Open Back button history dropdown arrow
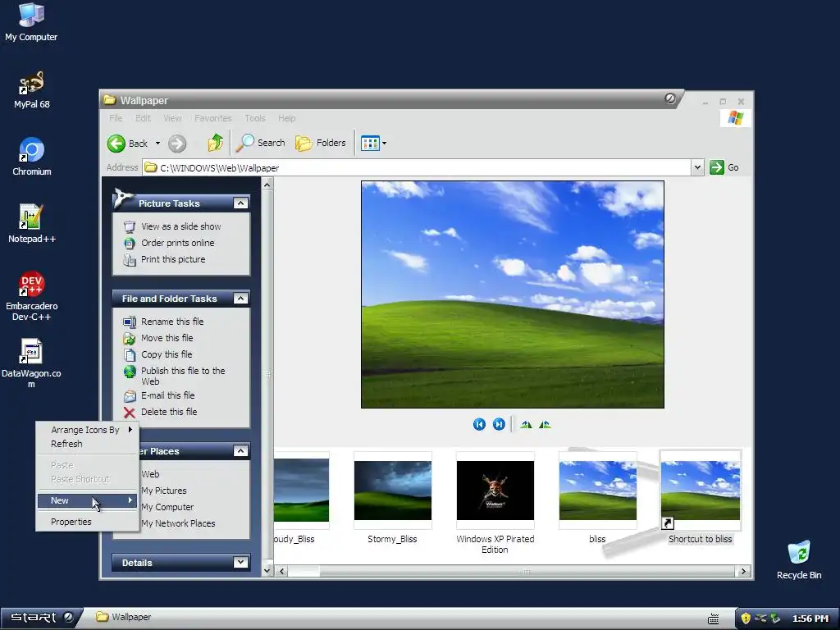 tap(157, 143)
